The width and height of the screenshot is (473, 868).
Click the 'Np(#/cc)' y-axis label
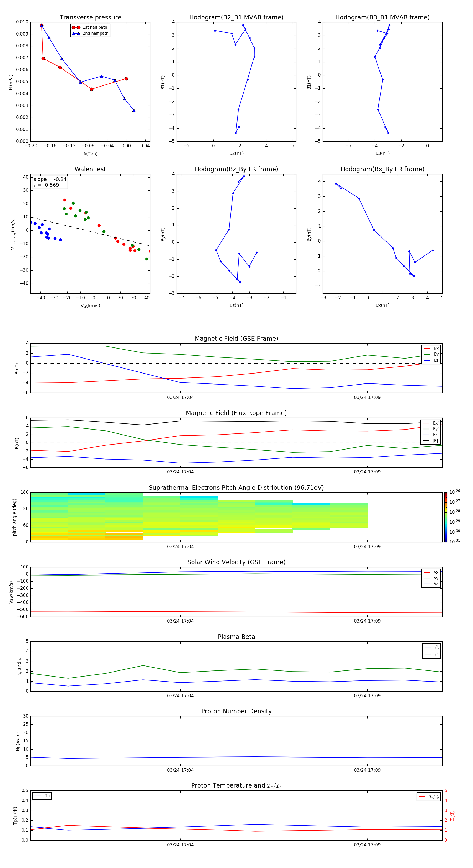point(18,741)
